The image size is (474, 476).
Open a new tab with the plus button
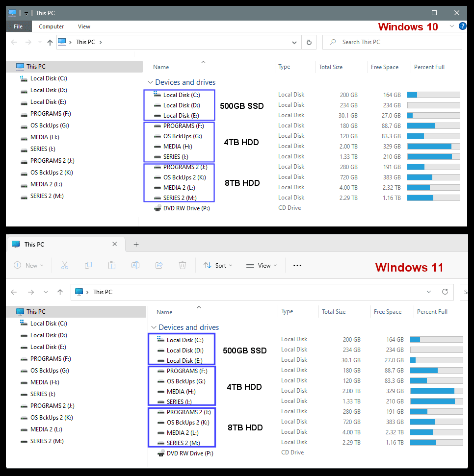[x=136, y=245]
